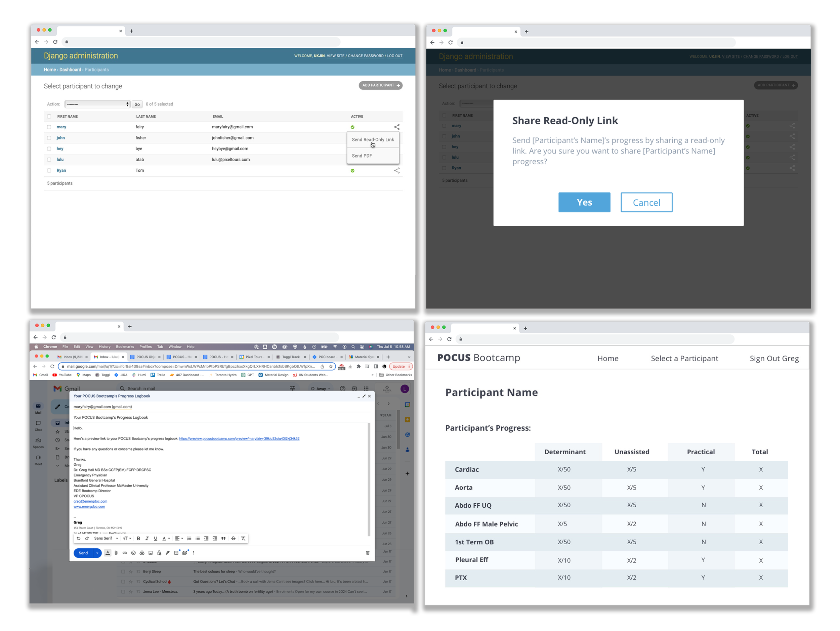
Task: Open the Action dropdown in Django admin
Action: 97,104
